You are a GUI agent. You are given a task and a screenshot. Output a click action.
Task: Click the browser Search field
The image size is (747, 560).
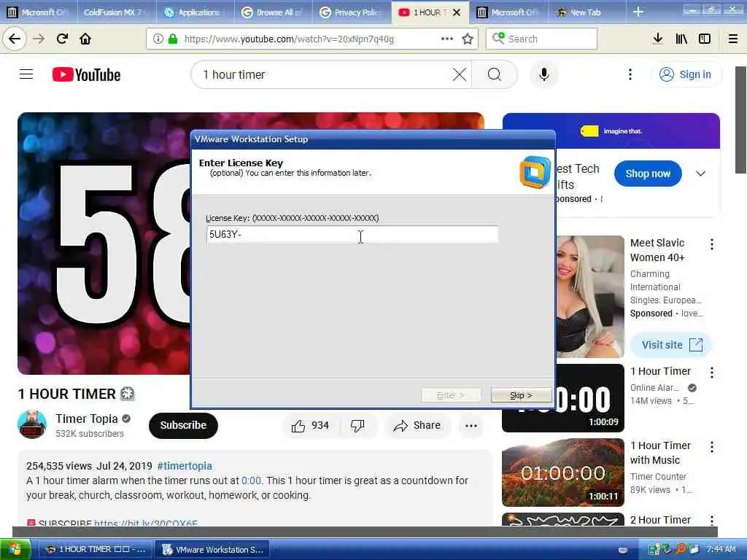[541, 39]
